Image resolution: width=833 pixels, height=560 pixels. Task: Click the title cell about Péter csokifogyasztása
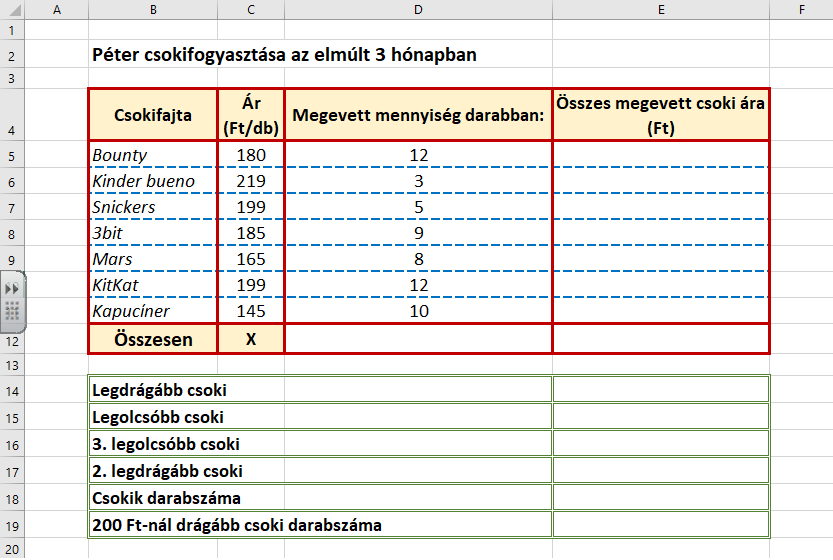pos(284,55)
